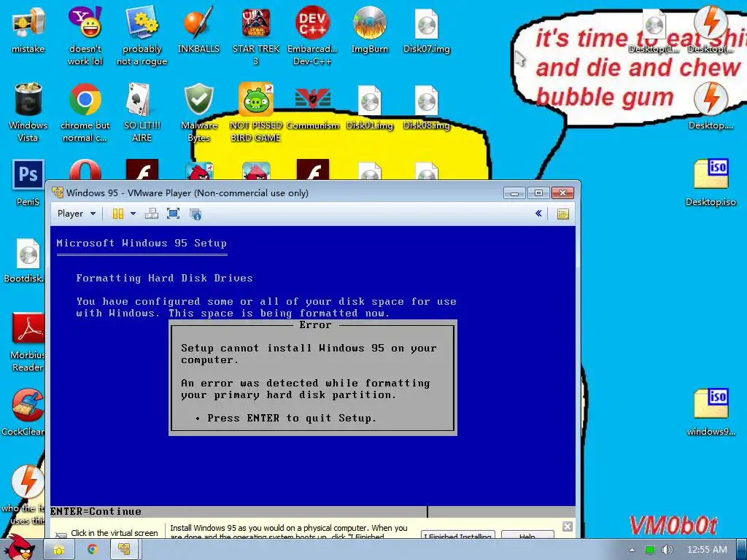Launch the INKBALLS desktop shortcut
Image resolution: width=747 pixels, height=560 pixels.
point(198,30)
